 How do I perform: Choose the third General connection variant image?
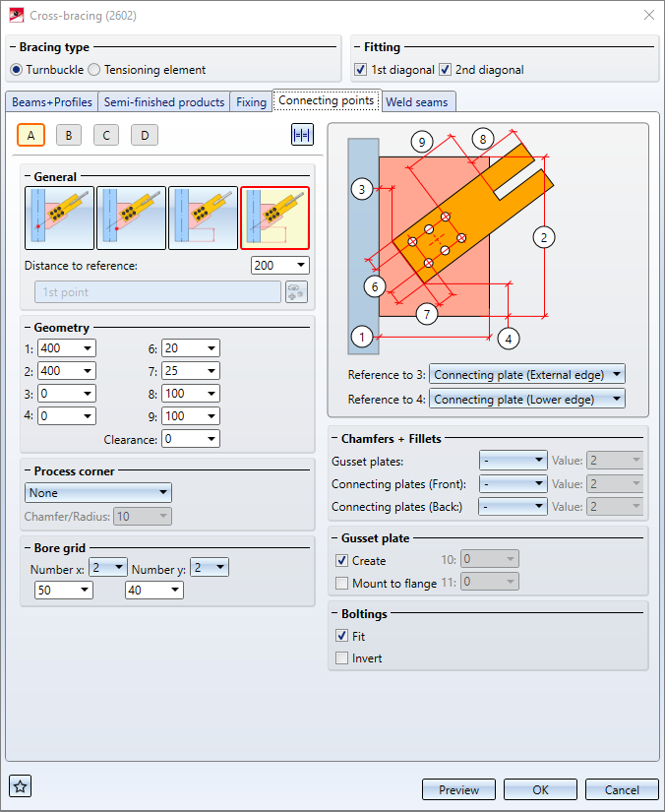(203, 219)
